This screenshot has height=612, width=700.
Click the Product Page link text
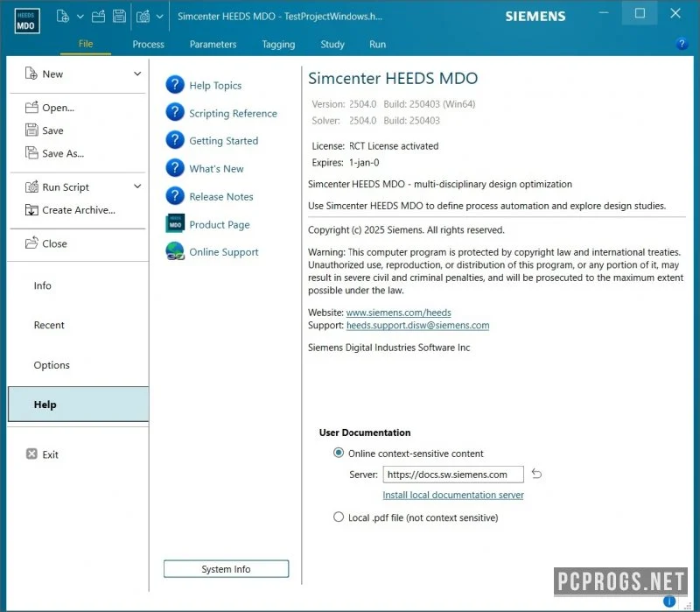click(x=220, y=225)
